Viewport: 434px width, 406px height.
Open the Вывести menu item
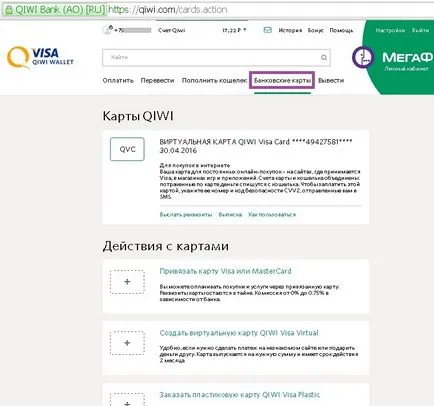(331, 80)
